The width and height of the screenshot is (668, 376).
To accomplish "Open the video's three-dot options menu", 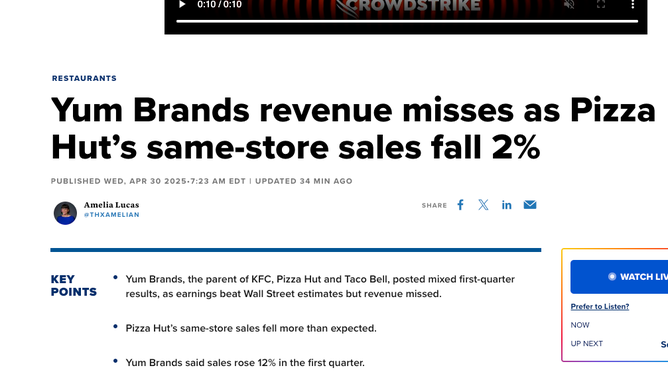I will click(633, 5).
